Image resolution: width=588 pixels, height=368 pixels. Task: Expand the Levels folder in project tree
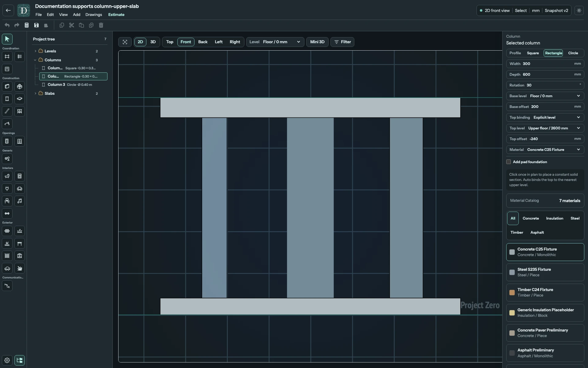35,51
